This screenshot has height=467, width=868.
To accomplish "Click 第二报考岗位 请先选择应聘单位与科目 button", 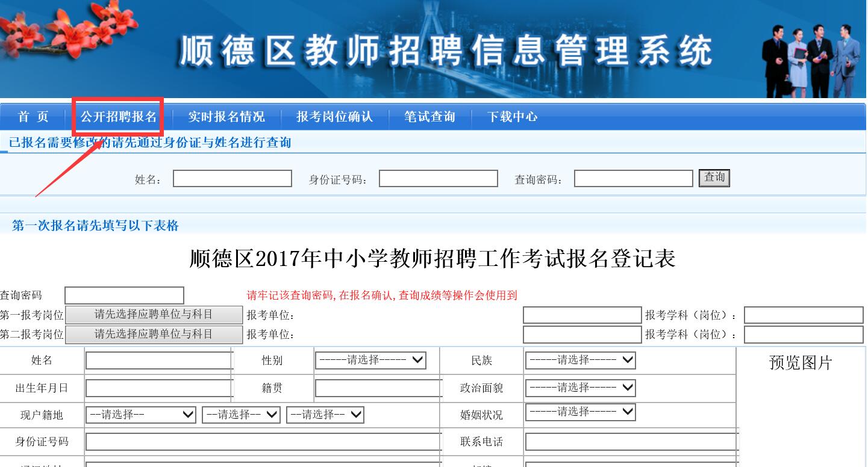I will coord(154,334).
